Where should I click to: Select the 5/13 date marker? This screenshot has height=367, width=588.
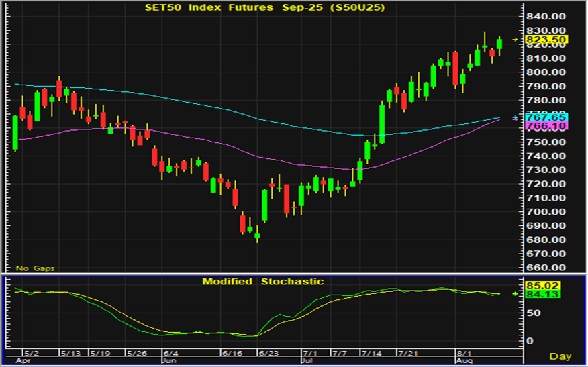tap(70, 352)
